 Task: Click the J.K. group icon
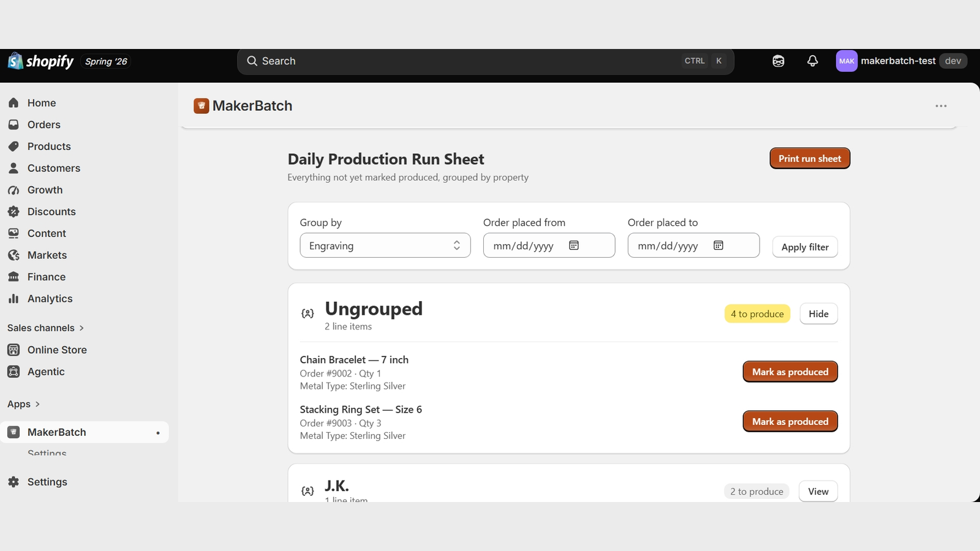[307, 491]
